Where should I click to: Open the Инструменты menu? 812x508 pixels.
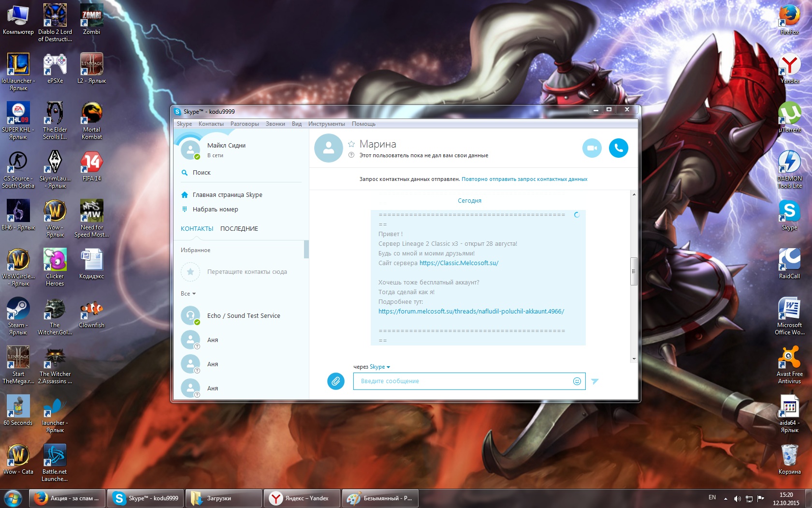point(327,124)
